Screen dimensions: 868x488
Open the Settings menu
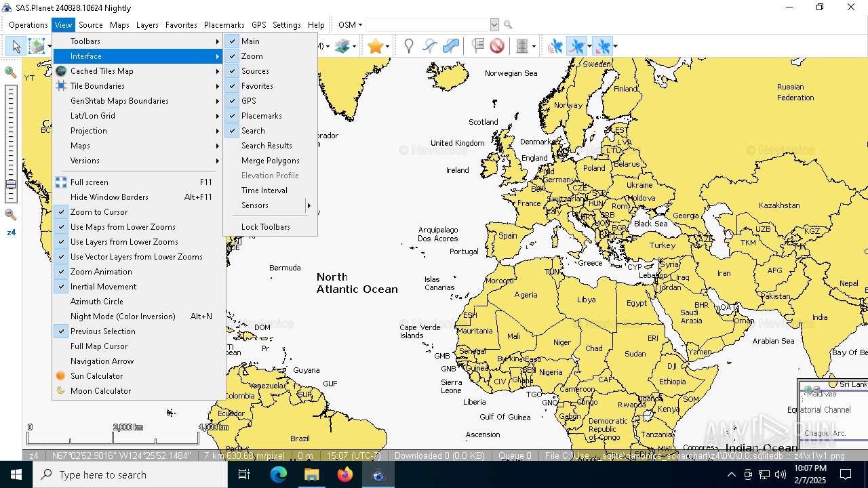287,25
